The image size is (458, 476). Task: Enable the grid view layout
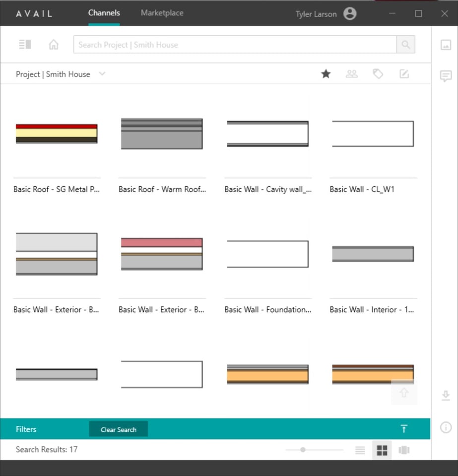(382, 450)
